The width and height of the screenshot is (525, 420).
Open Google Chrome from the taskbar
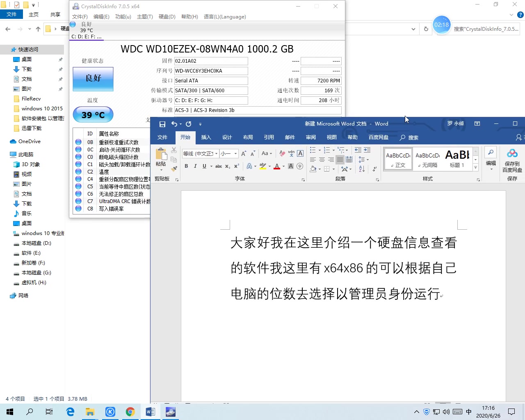130,412
